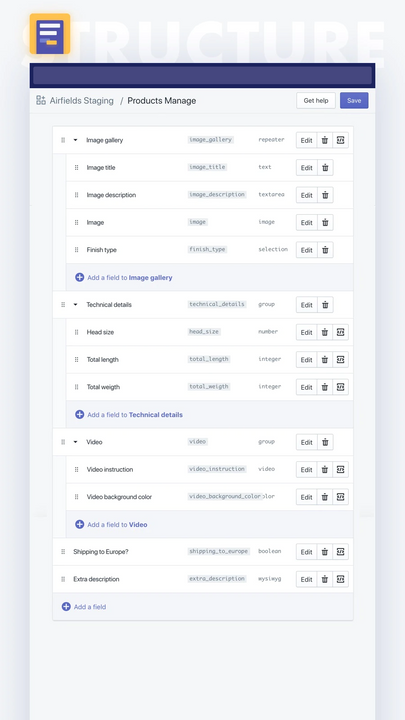Click Add a field to Technical details
Image resolution: width=405 pixels, height=720 pixels.
129,415
